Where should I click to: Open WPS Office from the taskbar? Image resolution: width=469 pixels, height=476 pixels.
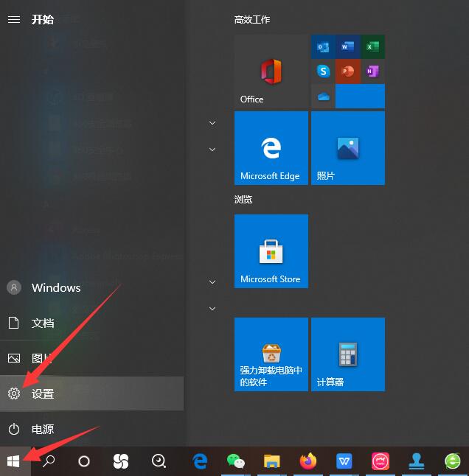pyautogui.click(x=344, y=461)
